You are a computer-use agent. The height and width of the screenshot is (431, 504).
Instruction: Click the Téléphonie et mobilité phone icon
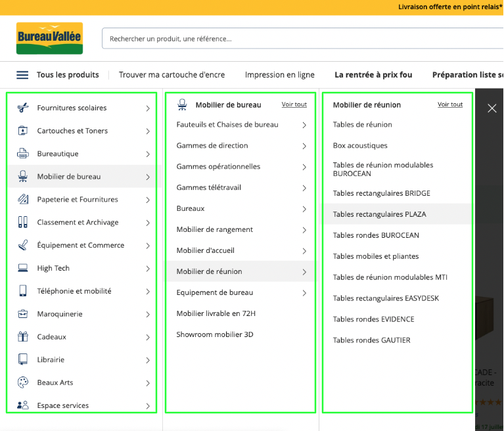coord(23,291)
